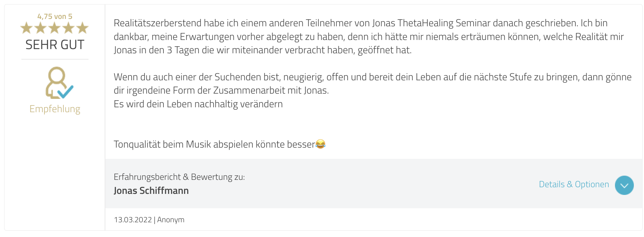This screenshot has height=237, width=644.
Task: Click the second gold rating star
Action: coord(41,28)
